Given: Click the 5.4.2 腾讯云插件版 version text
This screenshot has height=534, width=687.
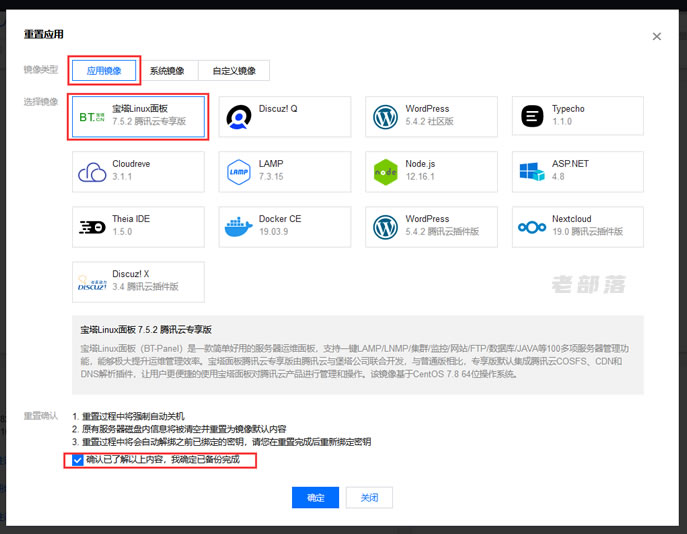Looking at the screenshot, I should 442,232.
